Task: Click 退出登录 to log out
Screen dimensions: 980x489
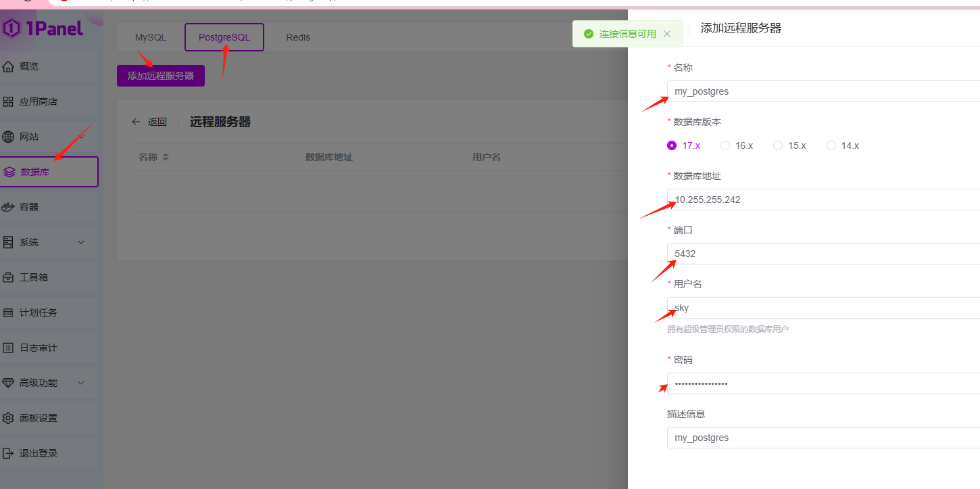Action: (x=49, y=453)
